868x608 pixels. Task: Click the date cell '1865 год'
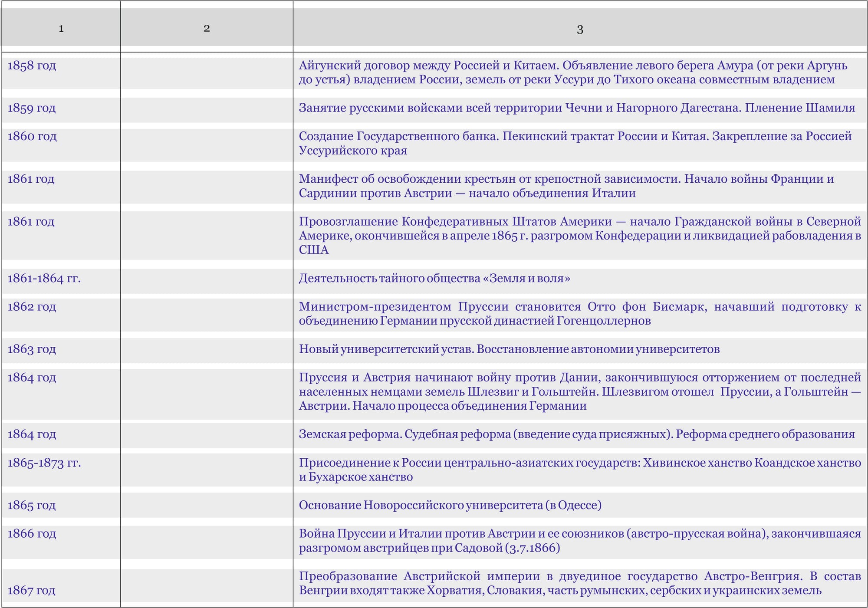31,505
